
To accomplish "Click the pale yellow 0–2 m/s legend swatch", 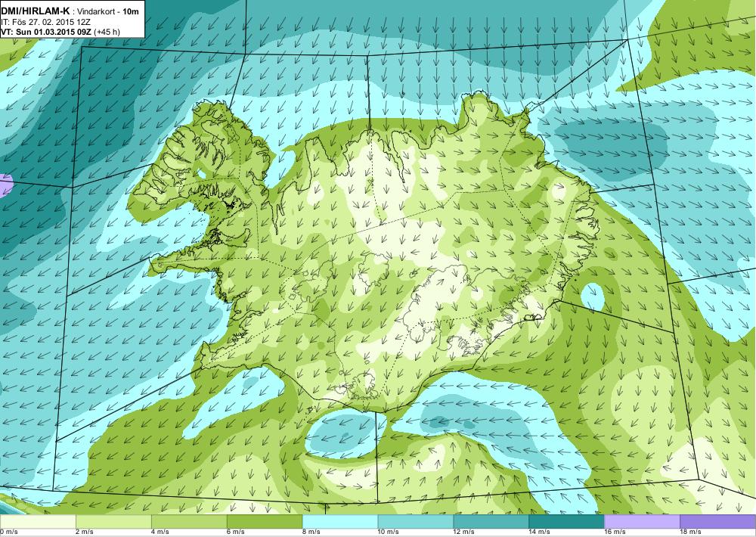I will (x=38, y=522).
